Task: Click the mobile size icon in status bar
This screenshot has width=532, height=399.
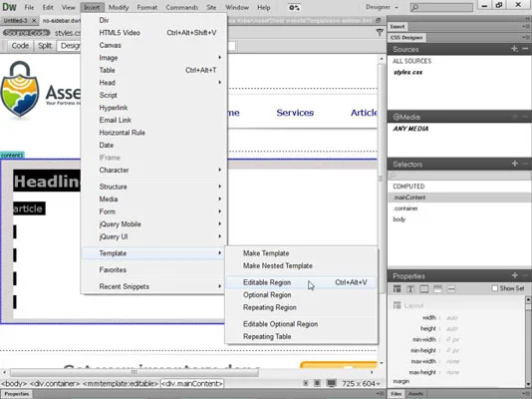Action: pyautogui.click(x=306, y=383)
